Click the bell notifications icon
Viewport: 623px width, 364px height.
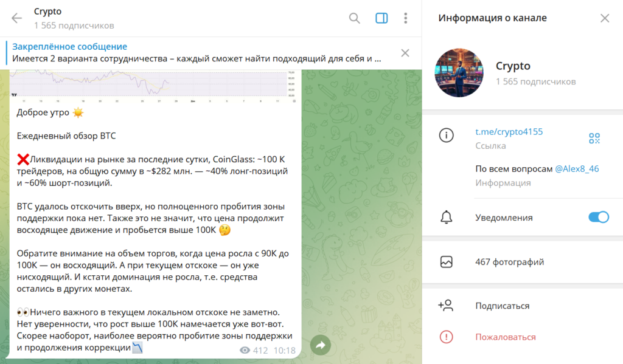446,217
